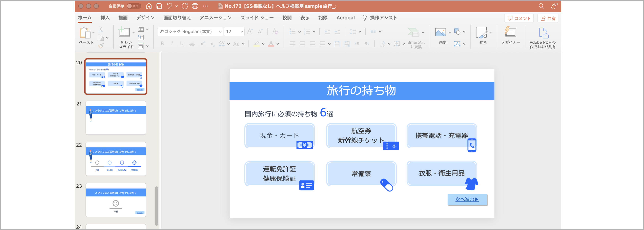Click the Clear Formatting icon
This screenshot has width=644, height=230.
pyautogui.click(x=275, y=32)
